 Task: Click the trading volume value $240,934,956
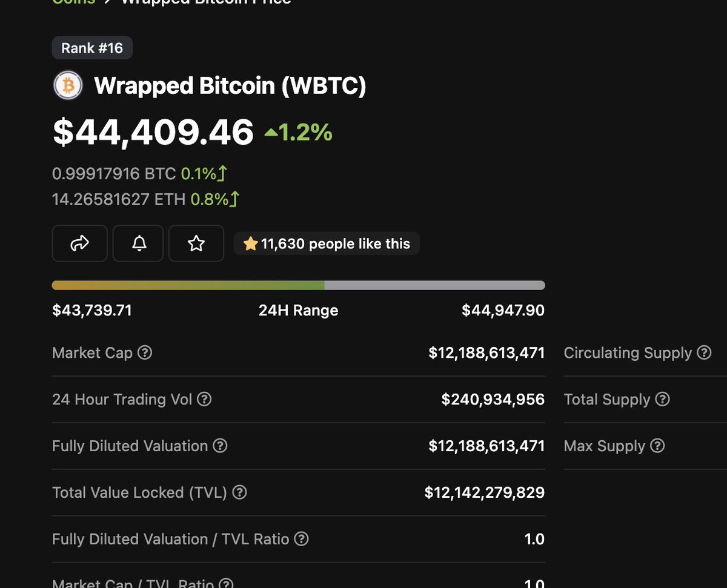tap(493, 399)
